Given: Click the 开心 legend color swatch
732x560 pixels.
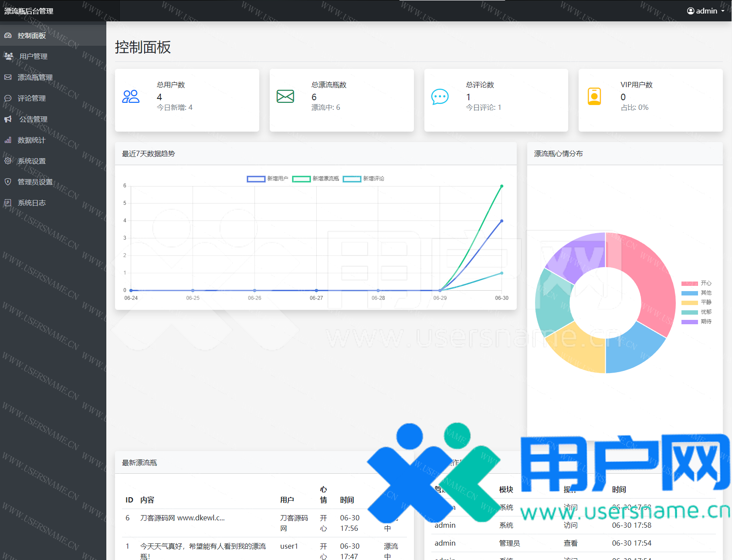Looking at the screenshot, I should pyautogui.click(x=689, y=283).
